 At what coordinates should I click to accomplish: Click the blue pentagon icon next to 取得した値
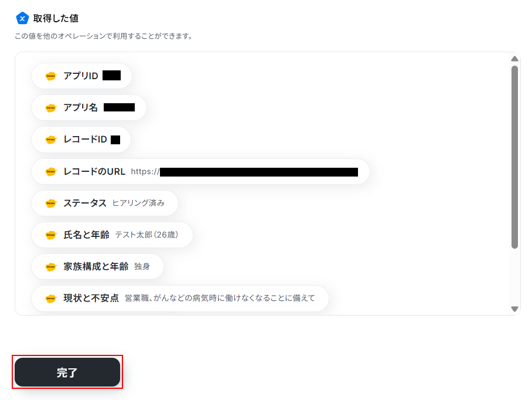click(x=22, y=18)
